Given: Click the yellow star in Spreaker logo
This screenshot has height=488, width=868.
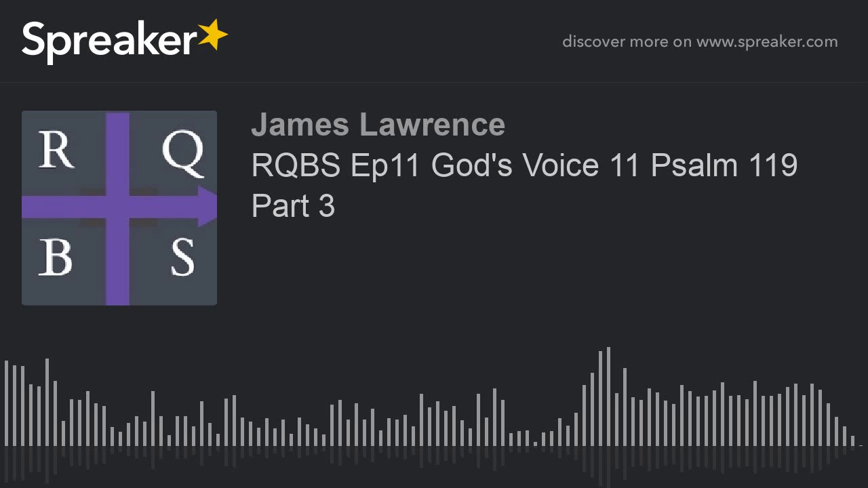Looking at the screenshot, I should pyautogui.click(x=213, y=35).
